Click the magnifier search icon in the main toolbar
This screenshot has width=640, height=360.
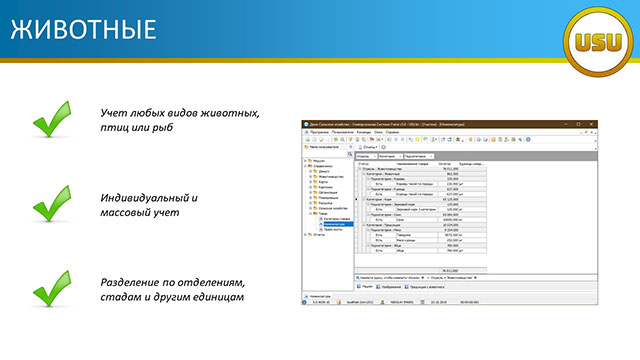[x=342, y=140]
